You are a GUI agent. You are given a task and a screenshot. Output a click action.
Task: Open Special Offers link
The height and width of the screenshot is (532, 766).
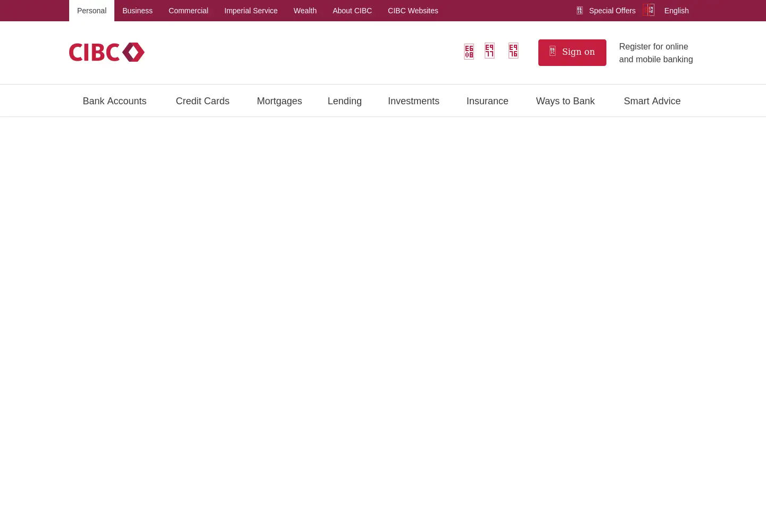point(612,11)
